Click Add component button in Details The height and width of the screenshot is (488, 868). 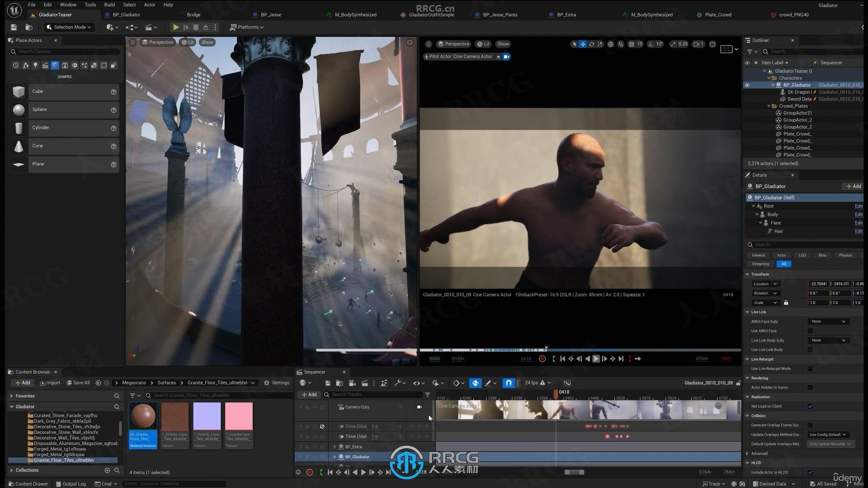coord(854,186)
